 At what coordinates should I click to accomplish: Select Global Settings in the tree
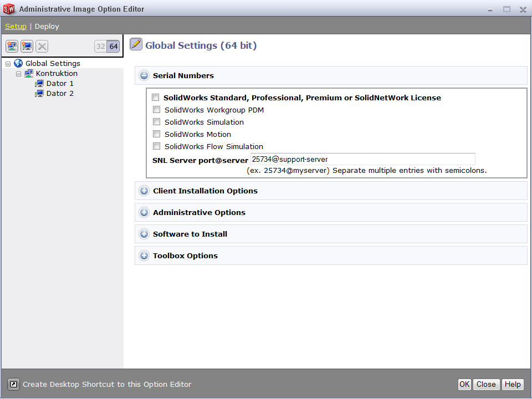click(53, 63)
